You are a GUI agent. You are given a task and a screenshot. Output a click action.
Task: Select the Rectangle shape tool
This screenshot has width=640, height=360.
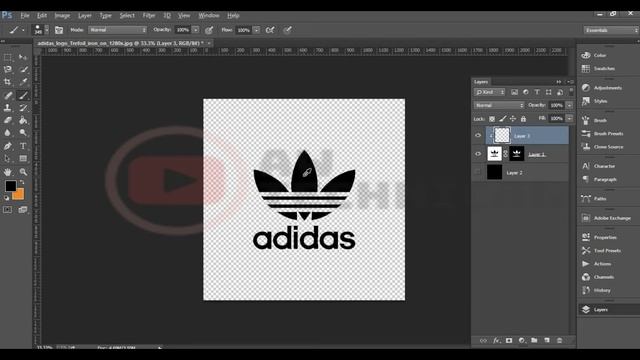coord(23,158)
